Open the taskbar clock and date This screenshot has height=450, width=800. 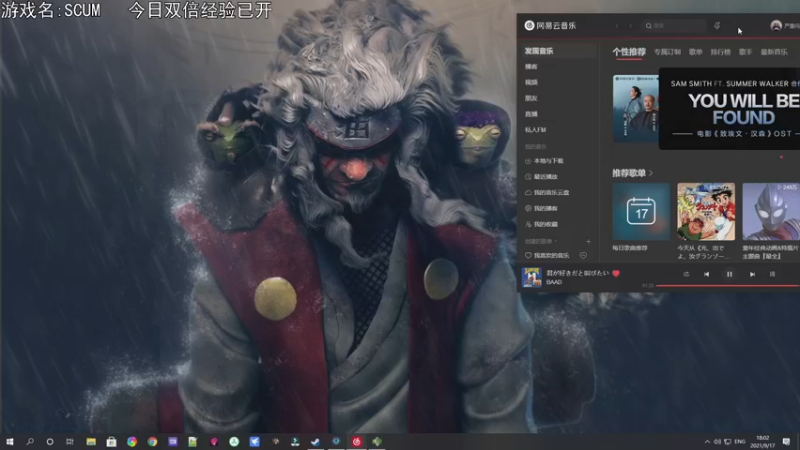pyautogui.click(x=763, y=441)
